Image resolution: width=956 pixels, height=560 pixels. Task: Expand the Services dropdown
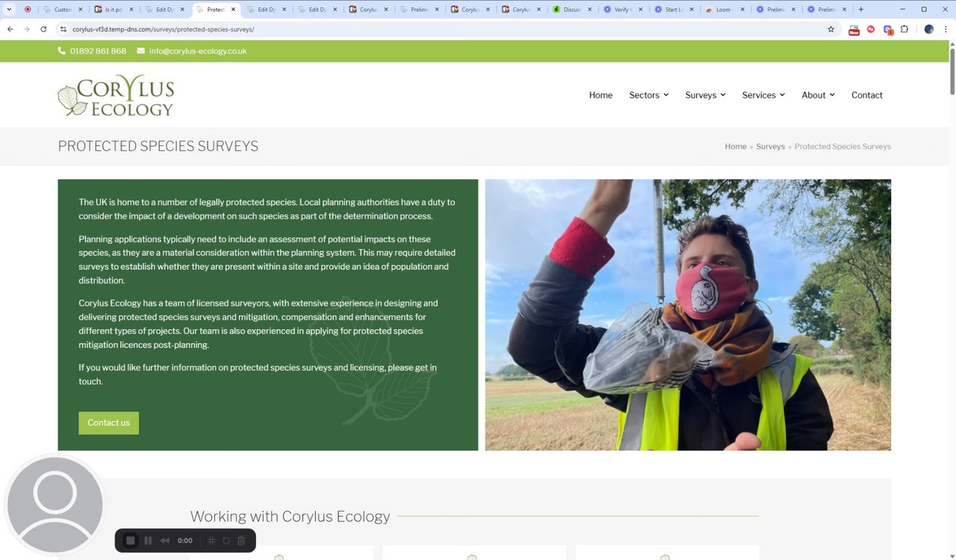763,95
